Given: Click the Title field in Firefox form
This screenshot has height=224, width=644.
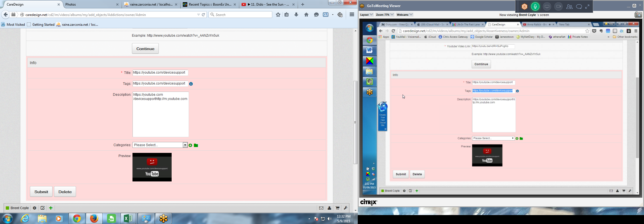Looking at the screenshot, I should [160, 73].
